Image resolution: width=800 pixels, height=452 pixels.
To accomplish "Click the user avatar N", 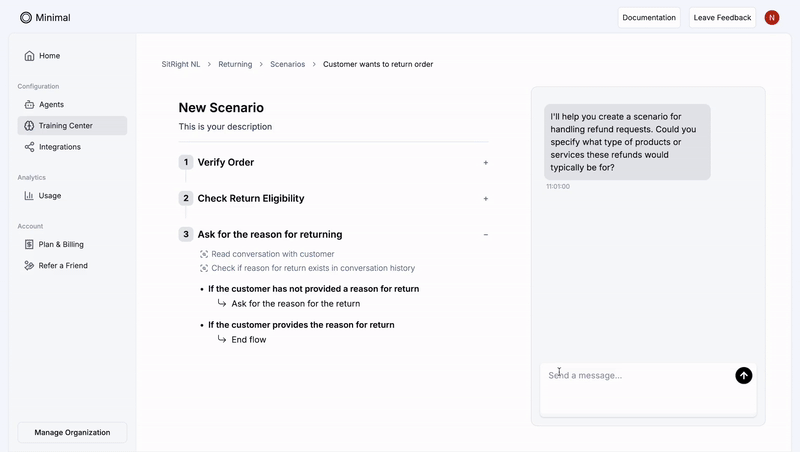I will pyautogui.click(x=771, y=17).
